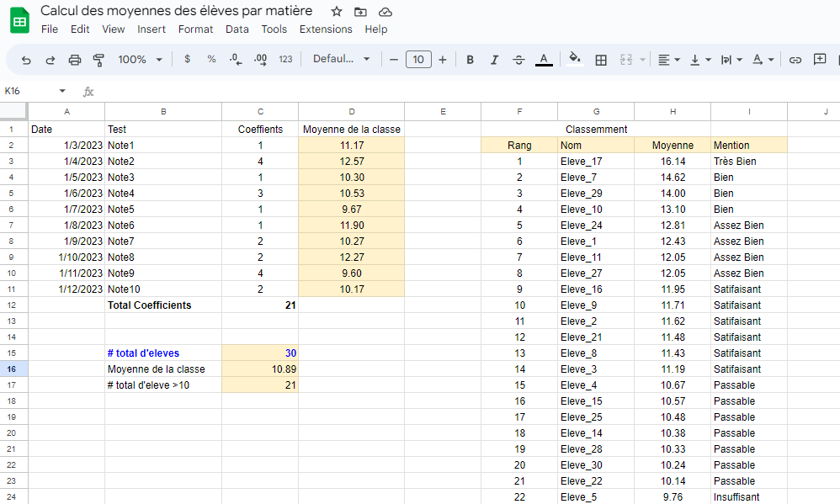Open the text color picker
This screenshot has width=840, height=504.
tap(544, 60)
